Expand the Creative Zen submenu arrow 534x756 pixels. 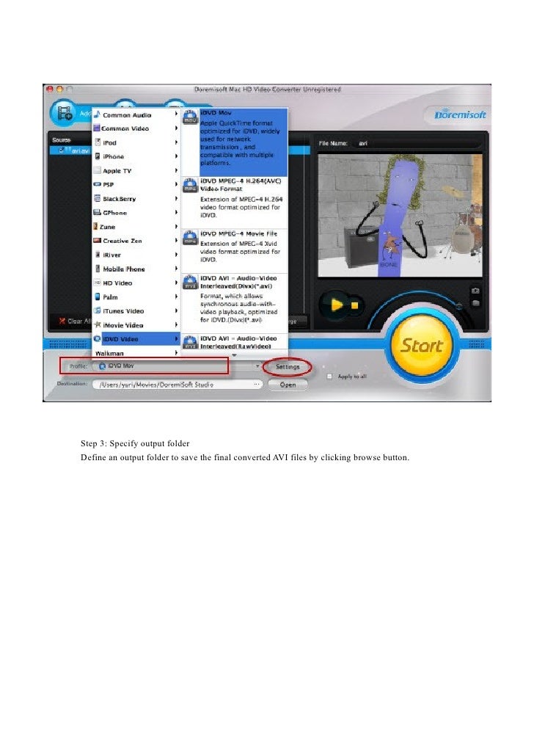click(x=176, y=240)
